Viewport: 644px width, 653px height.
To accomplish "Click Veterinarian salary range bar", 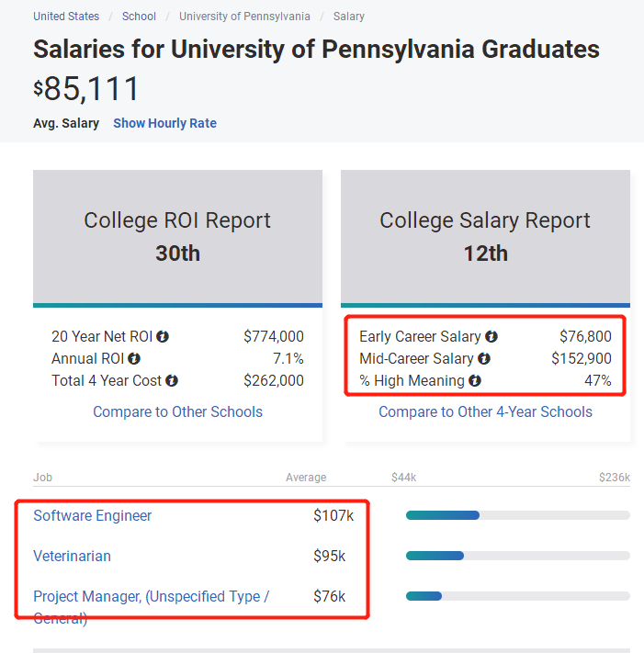I will (x=517, y=556).
